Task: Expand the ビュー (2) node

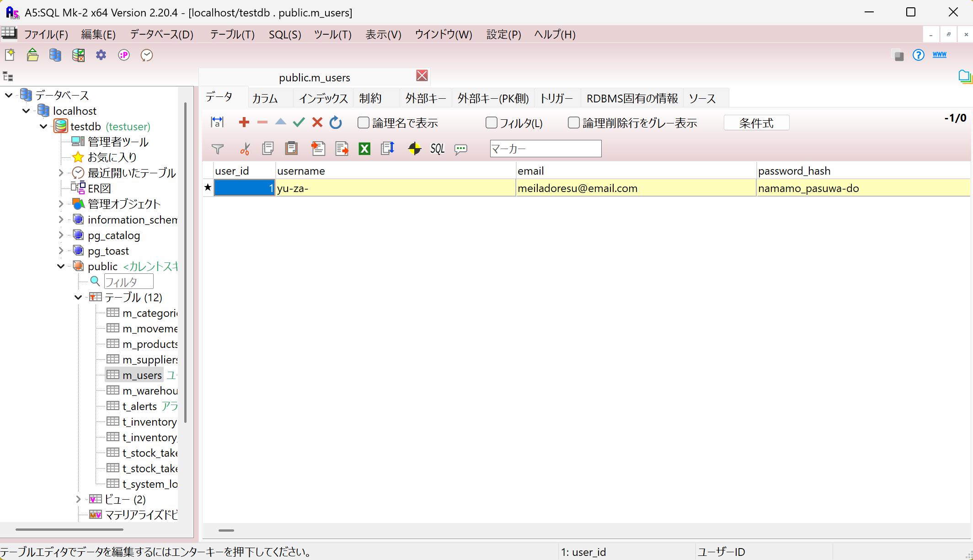Action: click(x=78, y=499)
